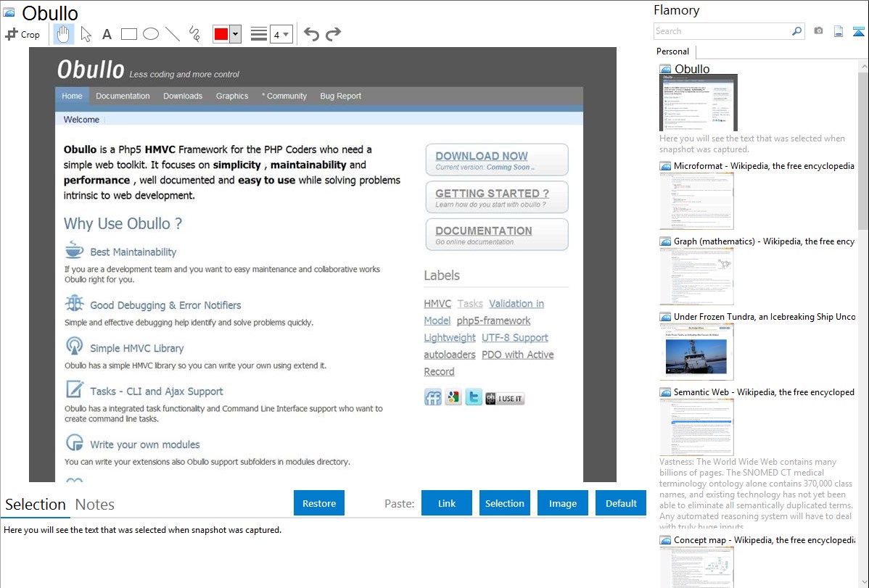Click the Twitter share icon
The width and height of the screenshot is (869, 588).
coord(473,397)
